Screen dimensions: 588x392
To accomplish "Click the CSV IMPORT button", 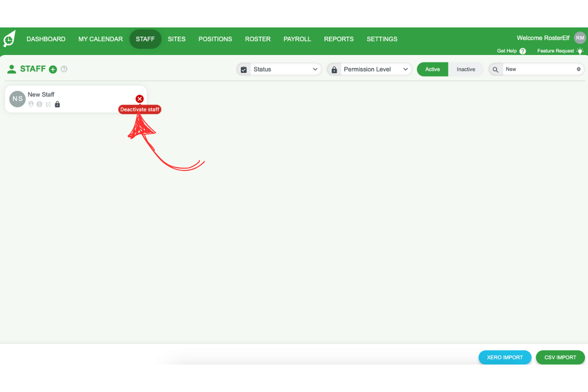I will (x=560, y=357).
